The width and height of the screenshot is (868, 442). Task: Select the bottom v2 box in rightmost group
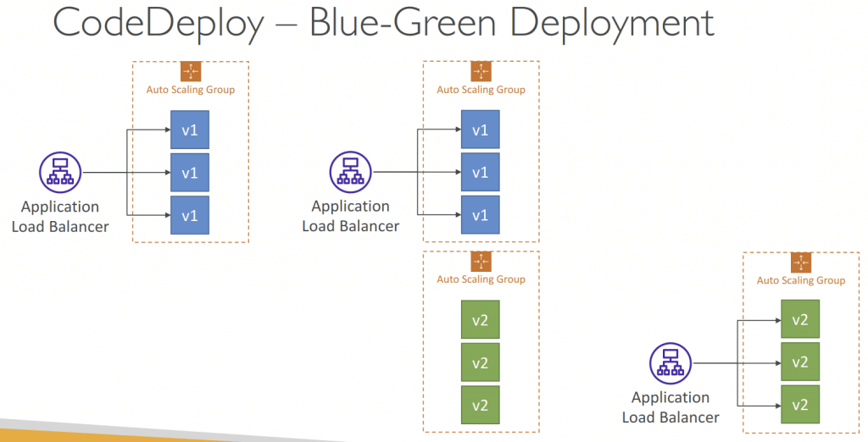pos(800,405)
